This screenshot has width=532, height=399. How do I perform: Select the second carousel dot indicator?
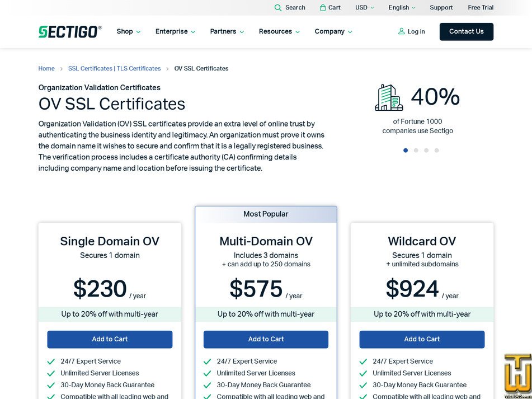coord(416,150)
